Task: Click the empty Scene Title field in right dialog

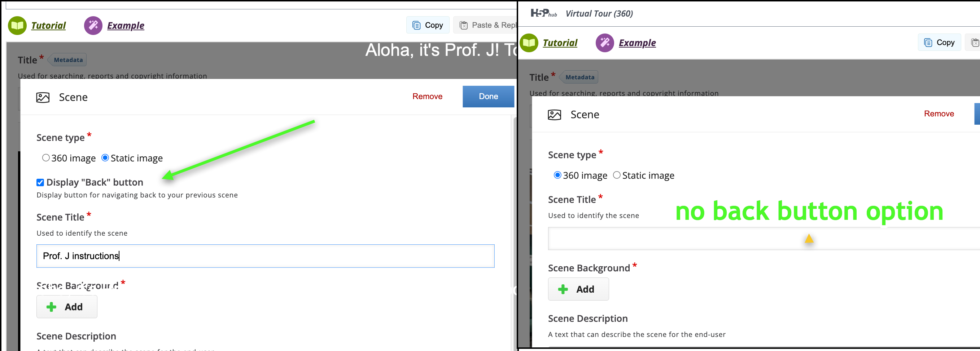Action: tap(764, 239)
